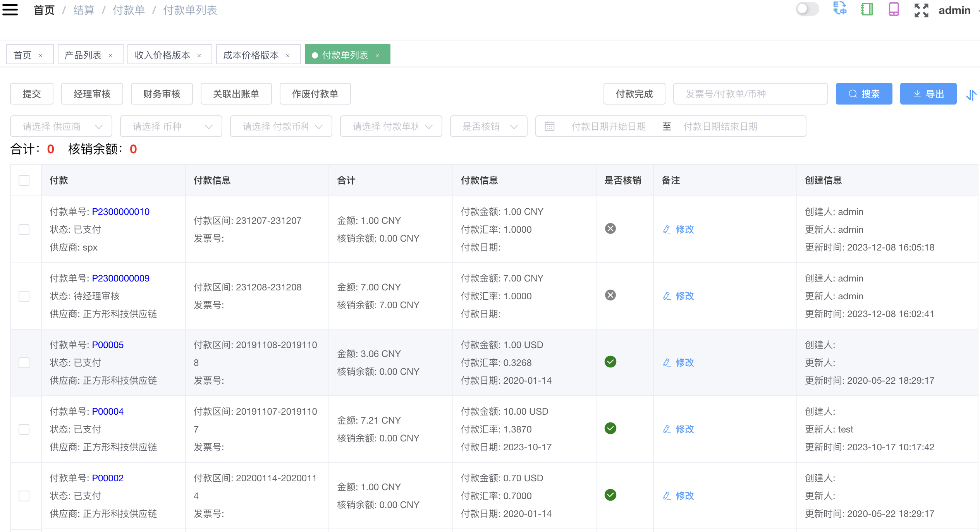Screen dimensions: 980x532
Task: Switch interface language with the translate icon
Action: click(x=840, y=9)
